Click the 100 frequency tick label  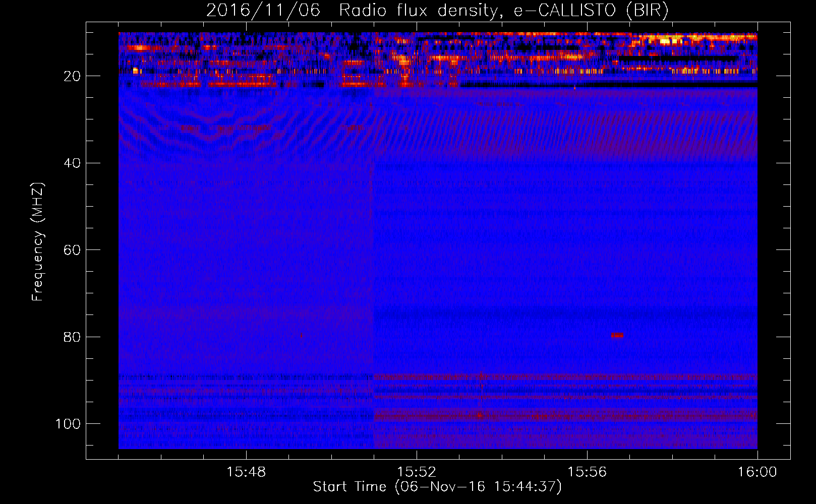click(68, 424)
